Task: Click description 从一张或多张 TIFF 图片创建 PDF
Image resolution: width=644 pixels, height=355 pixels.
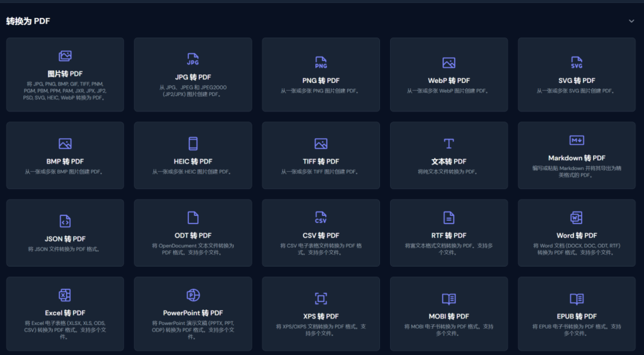Action: click(x=321, y=172)
